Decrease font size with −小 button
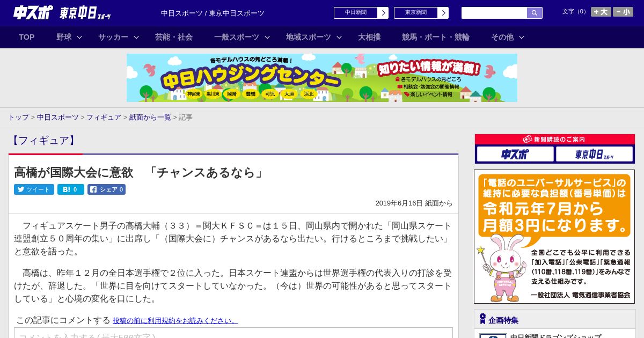 point(623,12)
